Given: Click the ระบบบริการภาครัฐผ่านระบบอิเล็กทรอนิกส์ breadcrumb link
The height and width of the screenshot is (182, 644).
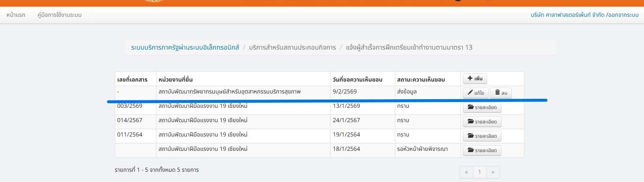Looking at the screenshot, I should pyautogui.click(x=185, y=48).
